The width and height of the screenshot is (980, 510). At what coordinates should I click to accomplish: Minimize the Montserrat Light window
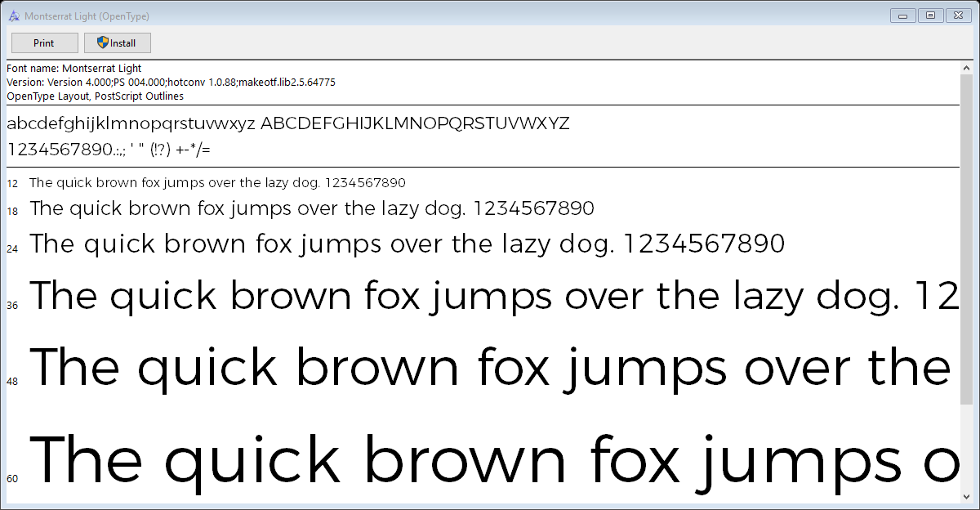[903, 15]
